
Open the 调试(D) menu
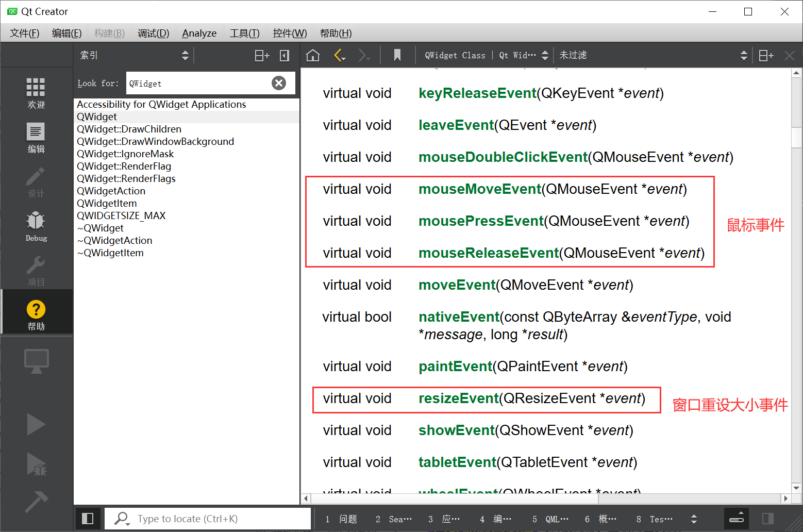pos(153,33)
